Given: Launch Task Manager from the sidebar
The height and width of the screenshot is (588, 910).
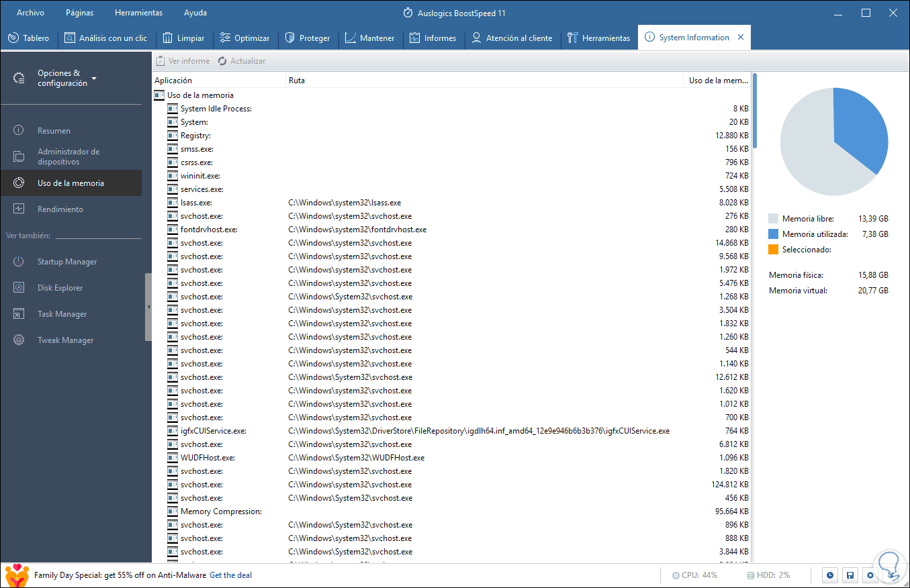Looking at the screenshot, I should pyautogui.click(x=71, y=314).
